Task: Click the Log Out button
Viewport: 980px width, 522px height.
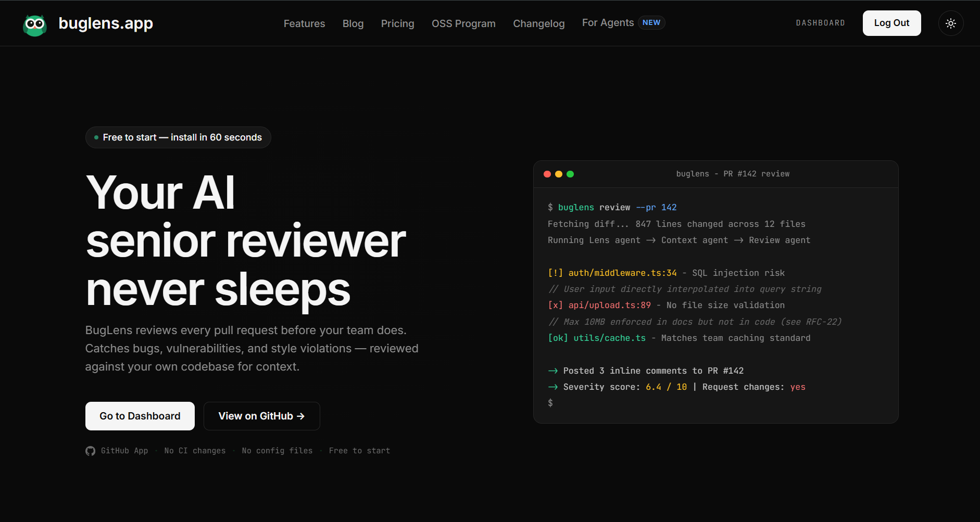Action: click(x=892, y=23)
